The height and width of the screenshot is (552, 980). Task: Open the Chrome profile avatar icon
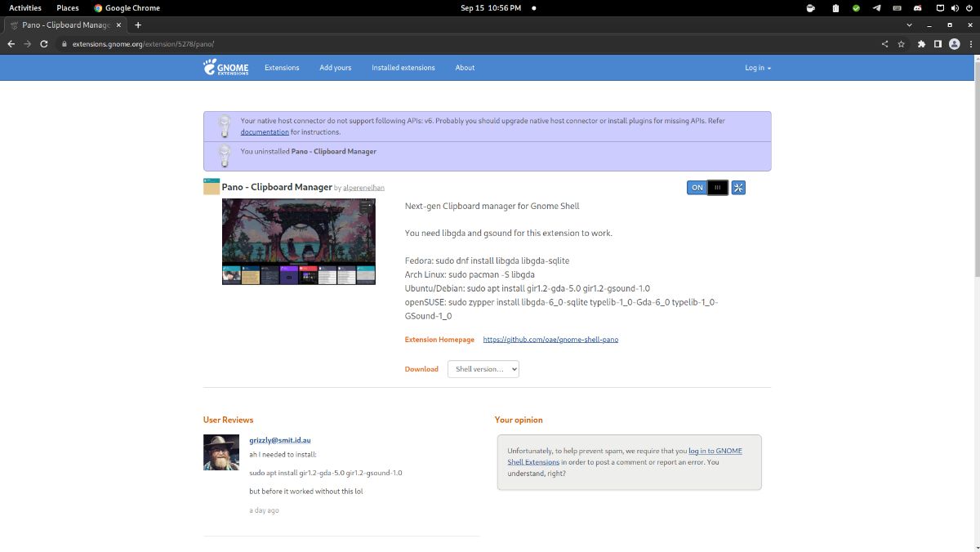(954, 44)
